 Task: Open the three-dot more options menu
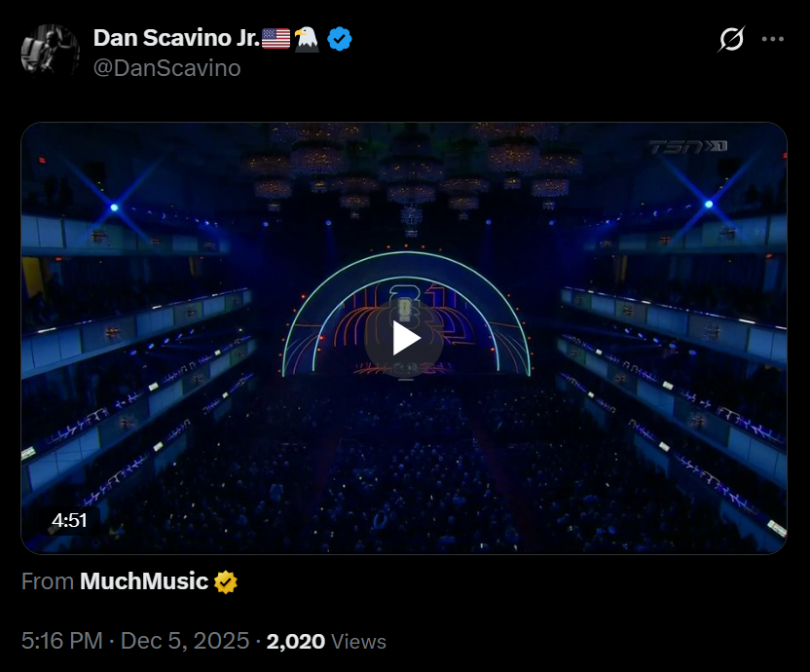[x=773, y=39]
